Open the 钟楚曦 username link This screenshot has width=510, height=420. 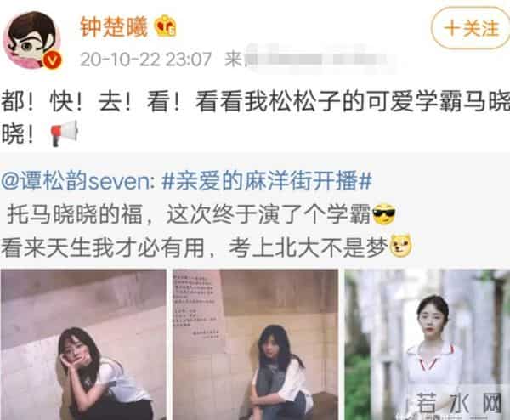click(x=114, y=26)
